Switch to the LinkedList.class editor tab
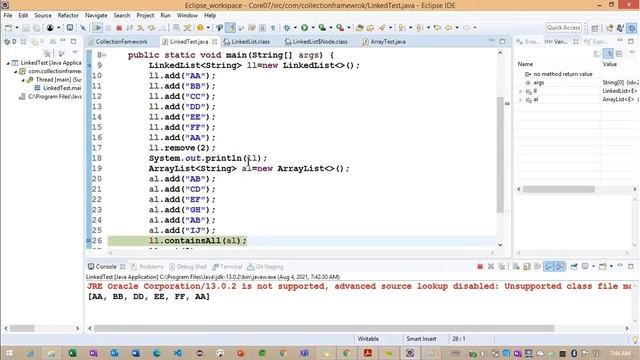The width and height of the screenshot is (640, 360). pos(247,42)
